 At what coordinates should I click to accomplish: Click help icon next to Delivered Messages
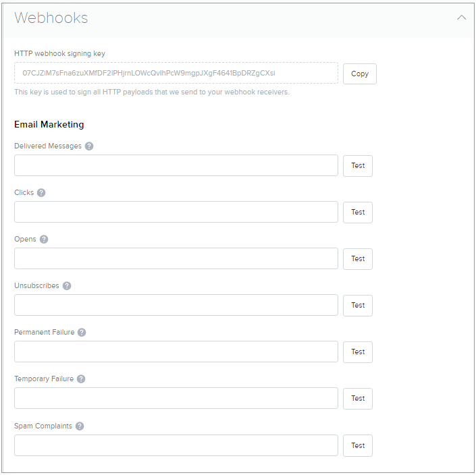point(89,146)
